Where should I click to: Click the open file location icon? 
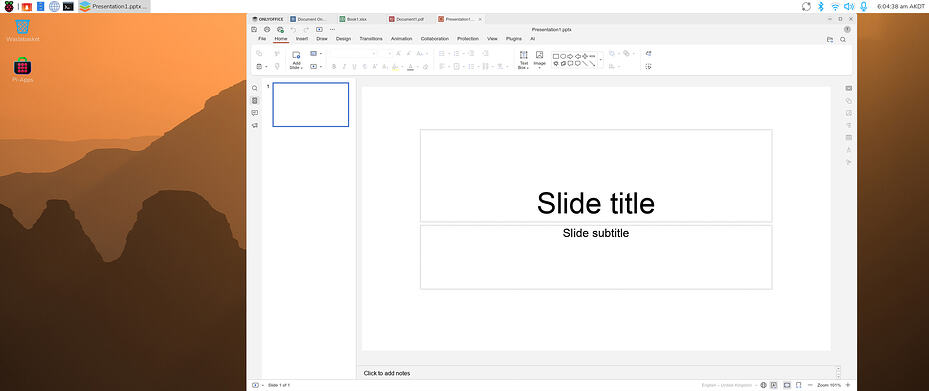click(830, 40)
